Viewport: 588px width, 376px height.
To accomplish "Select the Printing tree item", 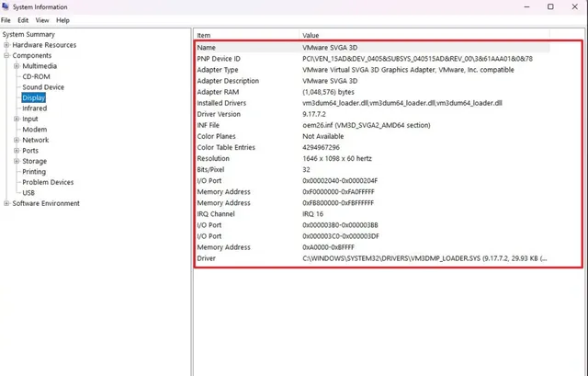I will pyautogui.click(x=34, y=172).
